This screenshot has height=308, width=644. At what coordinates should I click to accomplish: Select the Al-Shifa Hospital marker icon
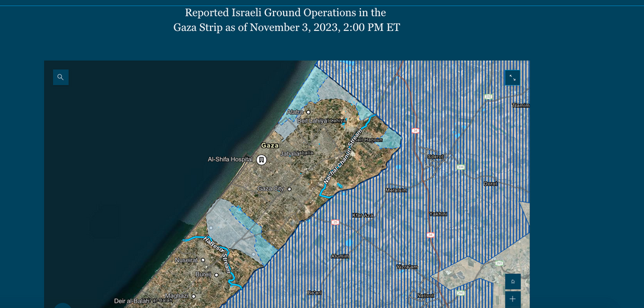pyautogui.click(x=262, y=159)
